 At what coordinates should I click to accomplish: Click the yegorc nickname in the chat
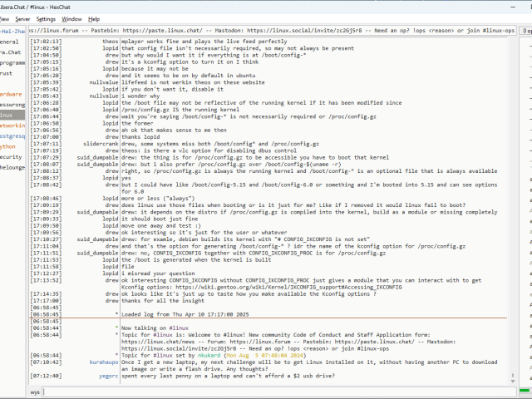108,376
